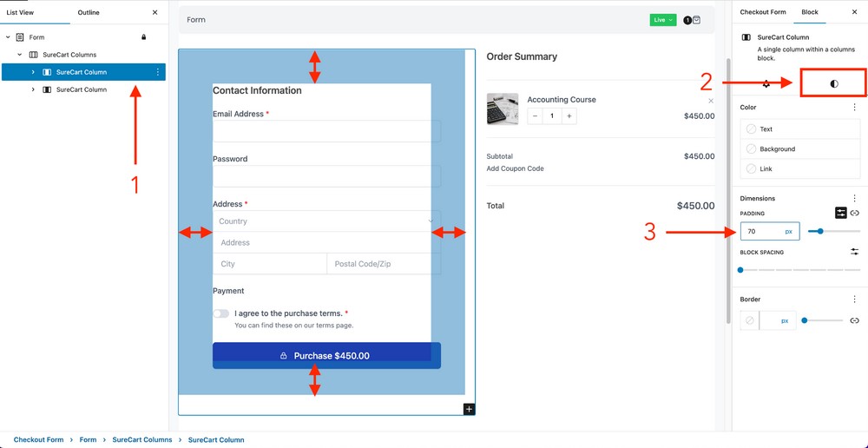Select the second SureCart Column row
The height and width of the screenshot is (448, 868).
point(83,89)
